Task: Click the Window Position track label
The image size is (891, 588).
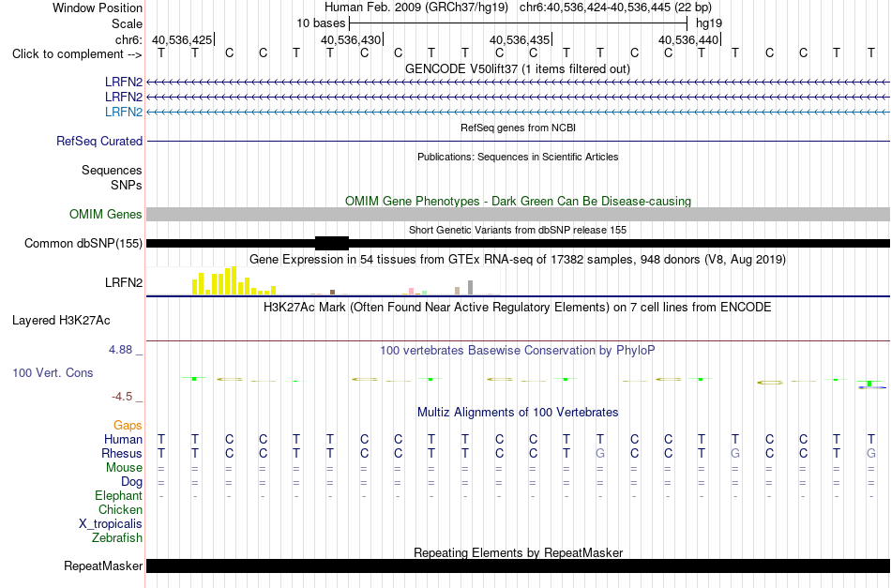Action: 98,8
